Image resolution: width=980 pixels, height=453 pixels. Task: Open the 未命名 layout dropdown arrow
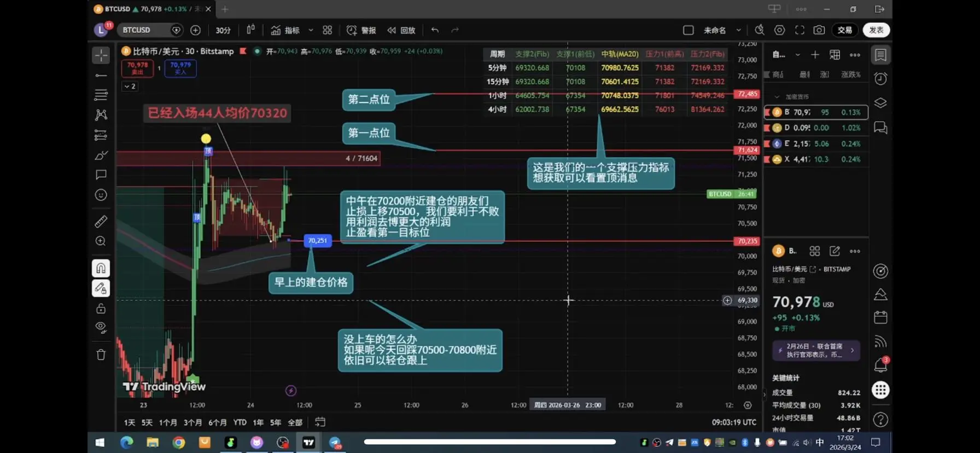click(x=738, y=30)
